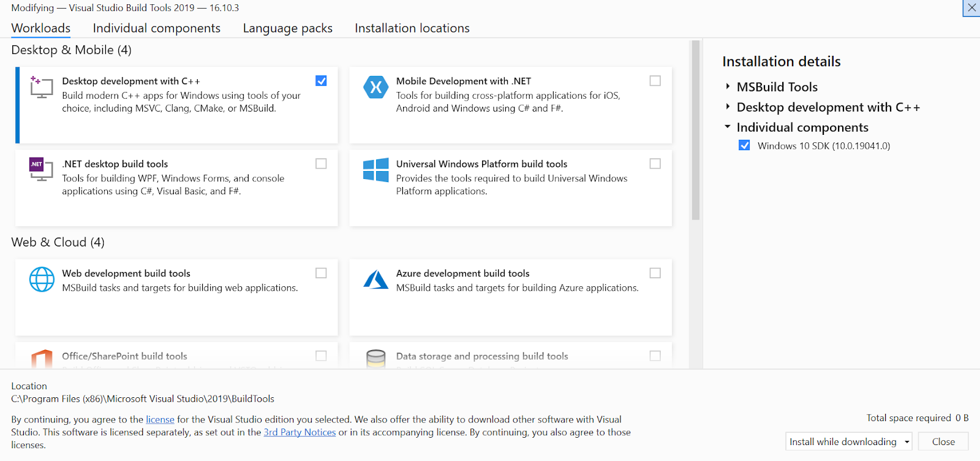
Task: Collapse the Individual components details node
Action: 728,127
